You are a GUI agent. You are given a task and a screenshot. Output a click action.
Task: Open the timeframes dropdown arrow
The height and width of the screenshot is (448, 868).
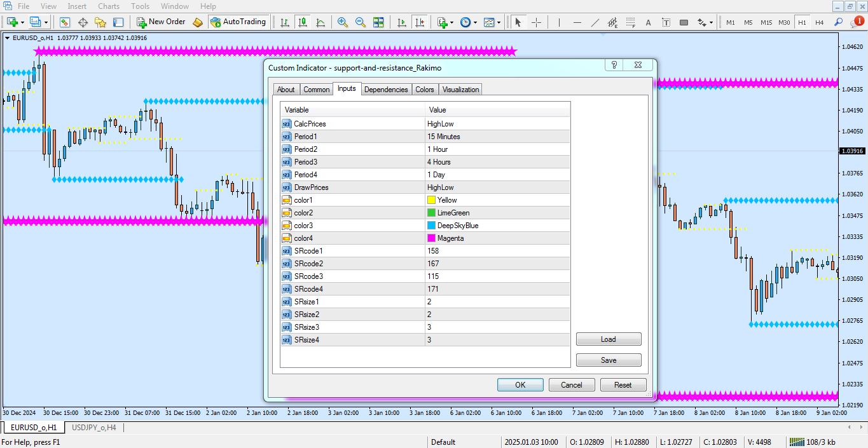coord(474,22)
